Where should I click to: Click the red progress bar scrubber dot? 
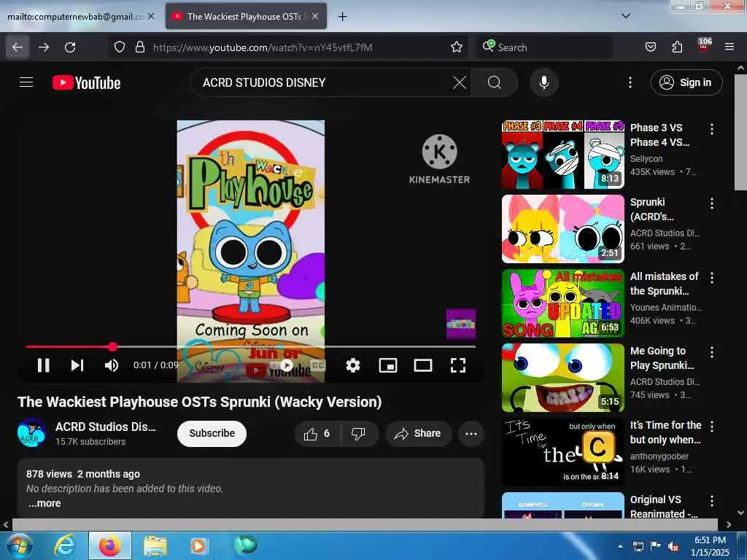pyautogui.click(x=112, y=346)
